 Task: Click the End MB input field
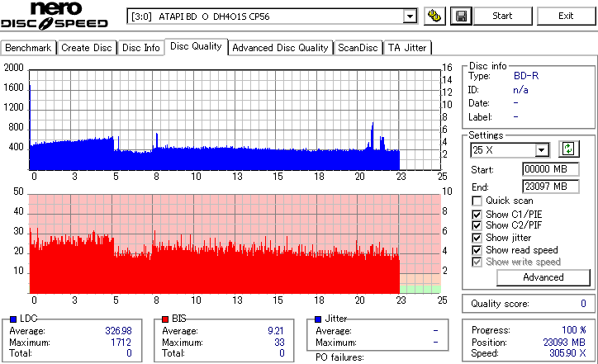550,187
